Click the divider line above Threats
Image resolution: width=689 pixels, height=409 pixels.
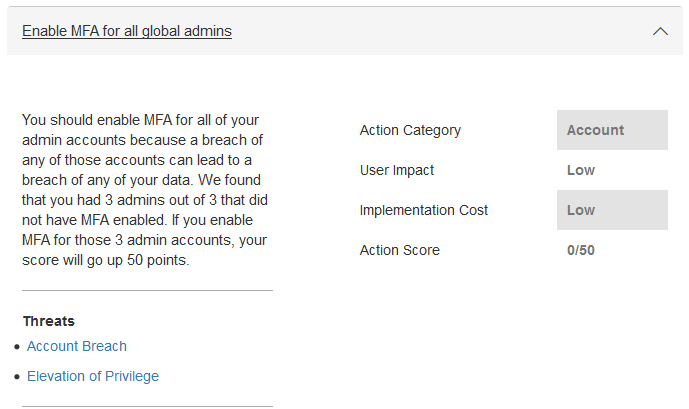[147, 290]
